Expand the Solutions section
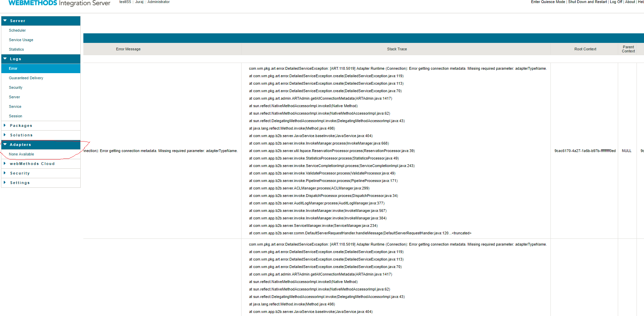Viewport: 644px width, 316px height. pyautogui.click(x=41, y=135)
